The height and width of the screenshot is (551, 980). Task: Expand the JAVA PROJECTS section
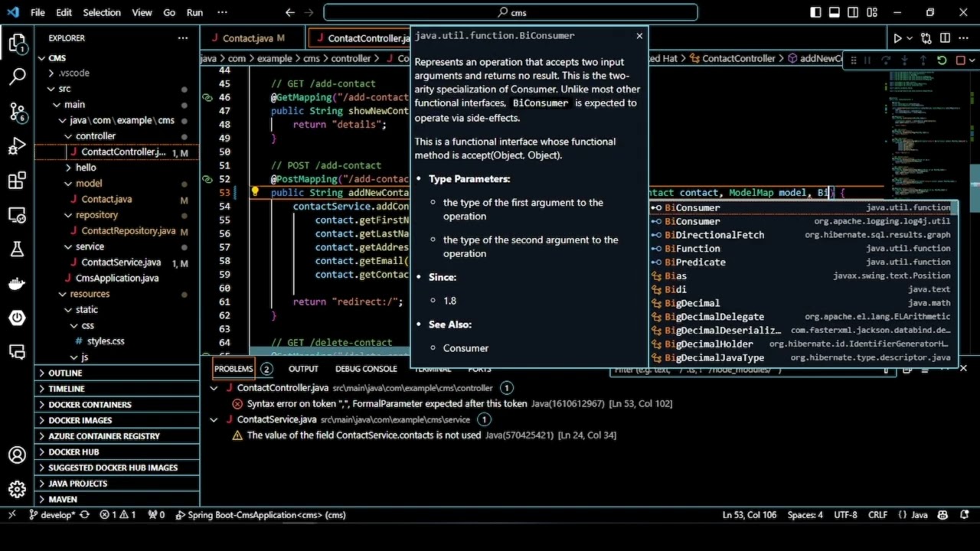click(116, 484)
